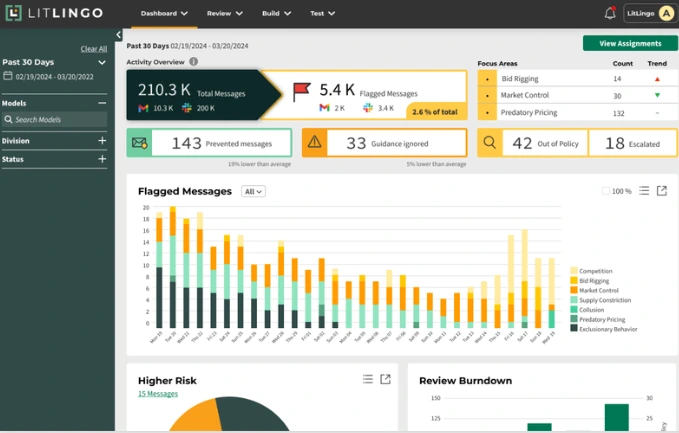679x433 pixels.
Task: Click the 132 count for Predatory Pricing
Action: (618, 113)
